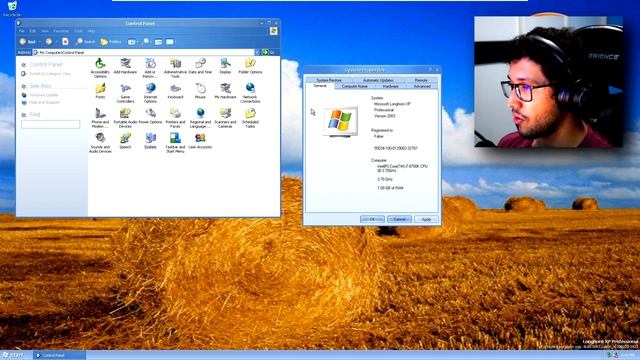Open Accessibility Options in Control Panel
640x360 pixels.
click(100, 67)
